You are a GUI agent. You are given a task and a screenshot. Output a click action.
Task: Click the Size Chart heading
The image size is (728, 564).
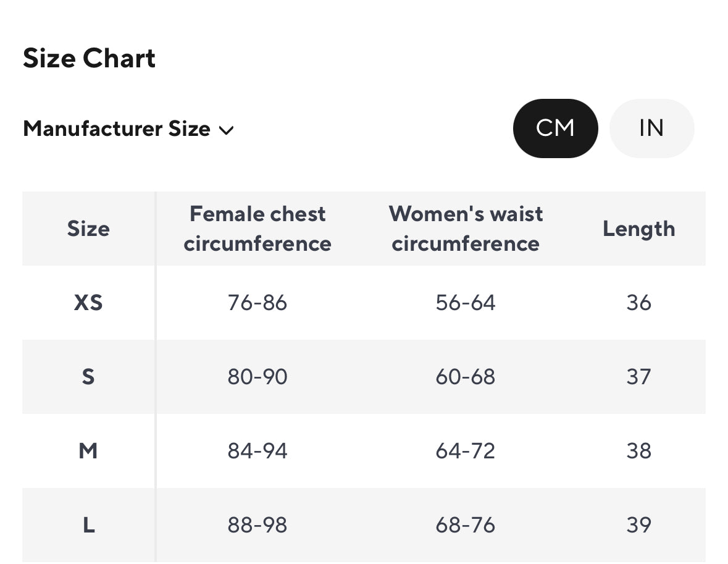click(90, 59)
